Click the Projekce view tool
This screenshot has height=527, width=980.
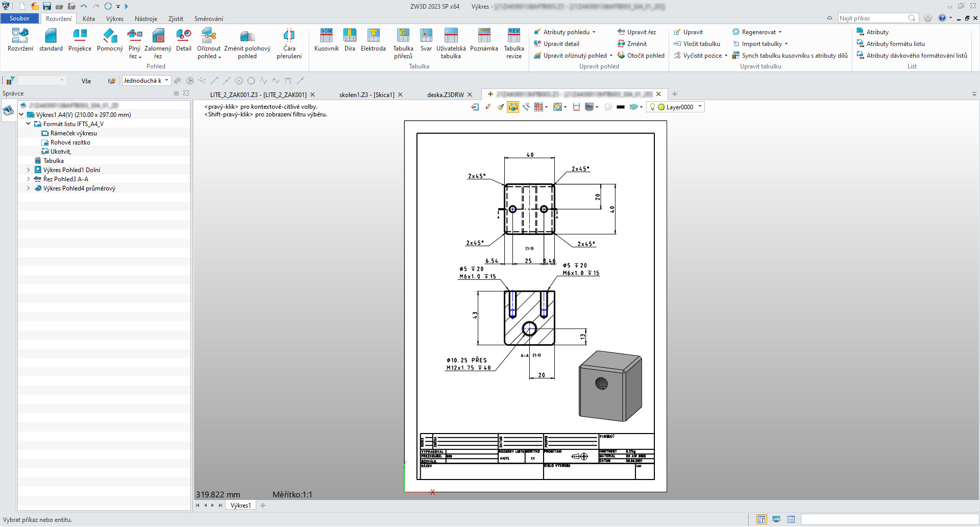(x=80, y=40)
